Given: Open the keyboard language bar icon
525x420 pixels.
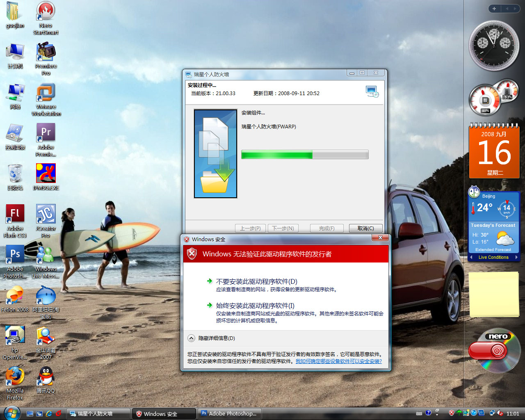Looking at the screenshot, I should click(x=419, y=413).
